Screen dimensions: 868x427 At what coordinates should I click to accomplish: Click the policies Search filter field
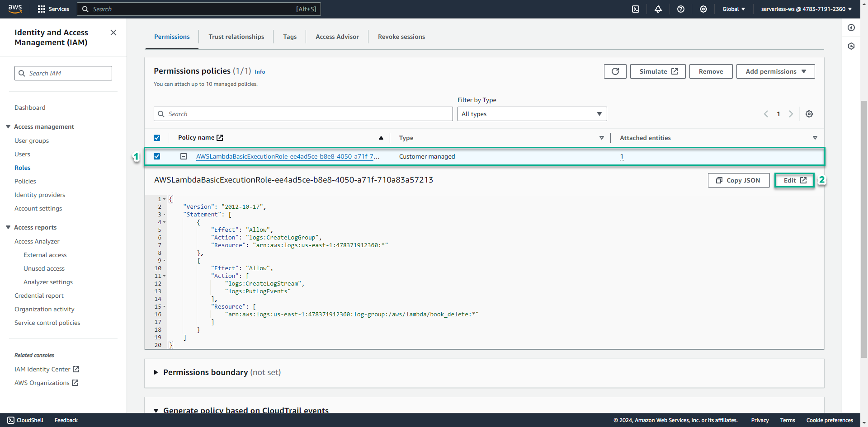coord(303,114)
